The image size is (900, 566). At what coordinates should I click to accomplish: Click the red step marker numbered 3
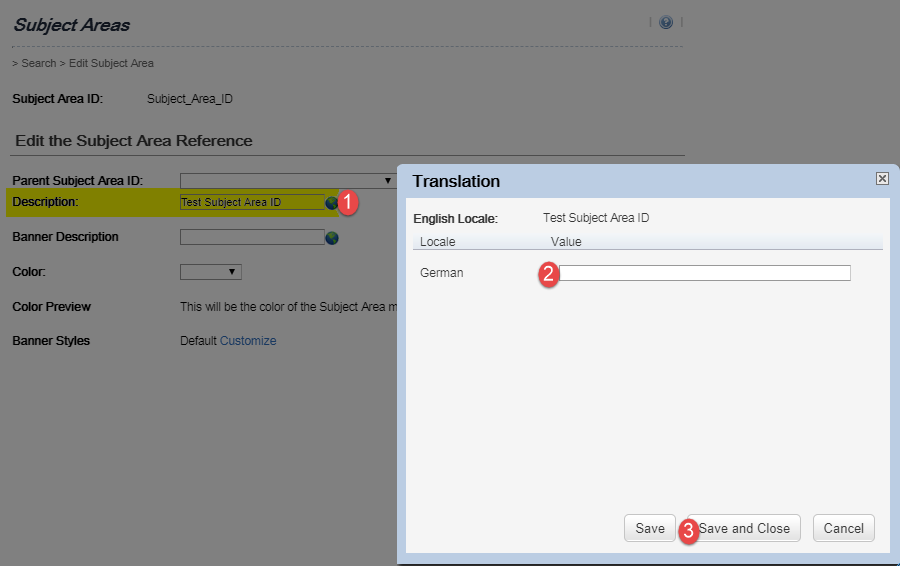[689, 531]
